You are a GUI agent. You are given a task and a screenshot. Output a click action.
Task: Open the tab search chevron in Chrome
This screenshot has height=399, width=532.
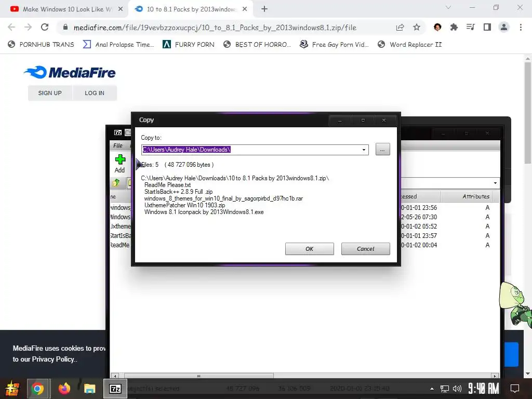[x=448, y=7]
